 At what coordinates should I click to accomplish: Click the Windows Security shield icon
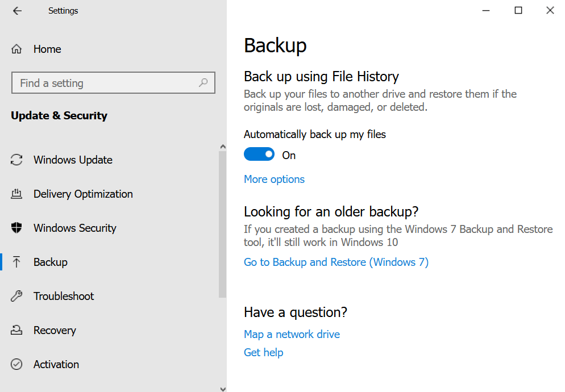[17, 228]
